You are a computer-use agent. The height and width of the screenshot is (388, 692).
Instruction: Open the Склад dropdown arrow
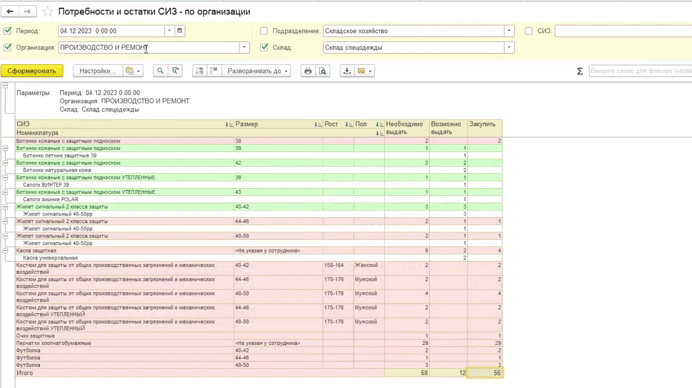(x=509, y=47)
